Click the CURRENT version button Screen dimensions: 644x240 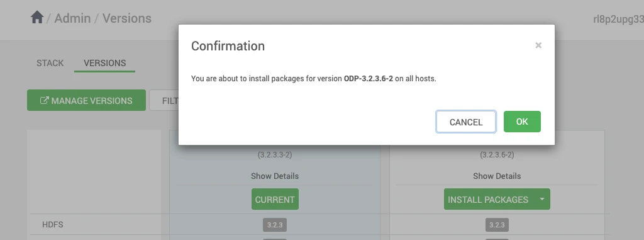[275, 199]
